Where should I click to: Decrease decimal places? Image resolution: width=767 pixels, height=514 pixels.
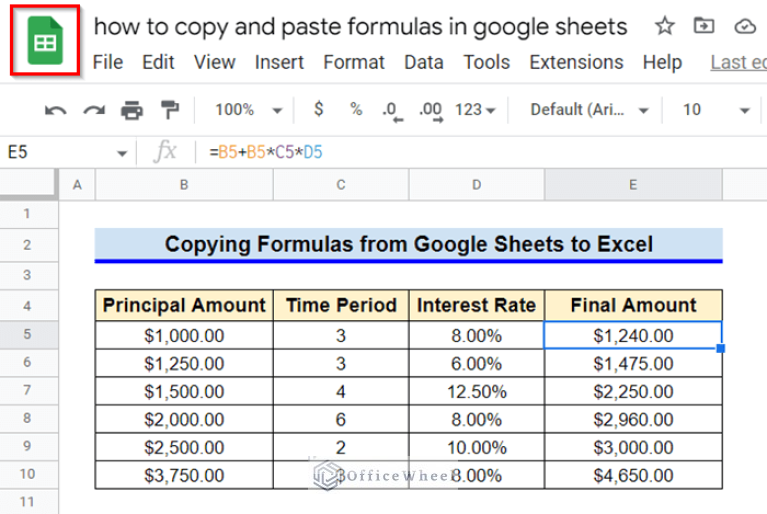391,109
